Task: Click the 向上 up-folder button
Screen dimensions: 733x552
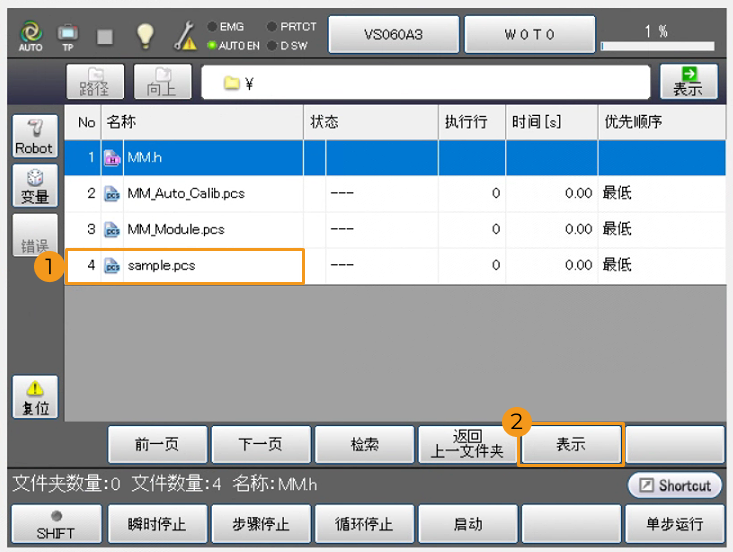Action: (162, 81)
